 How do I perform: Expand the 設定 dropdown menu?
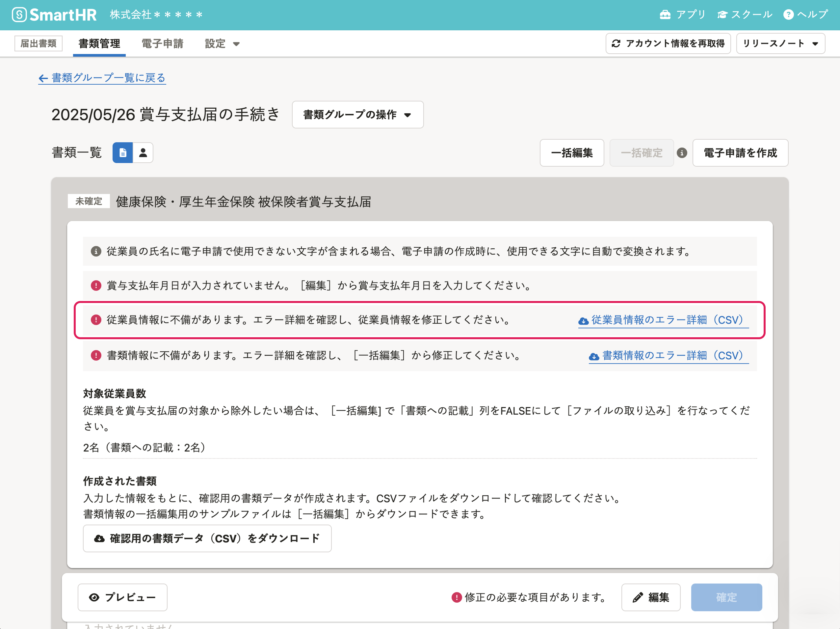tap(222, 44)
